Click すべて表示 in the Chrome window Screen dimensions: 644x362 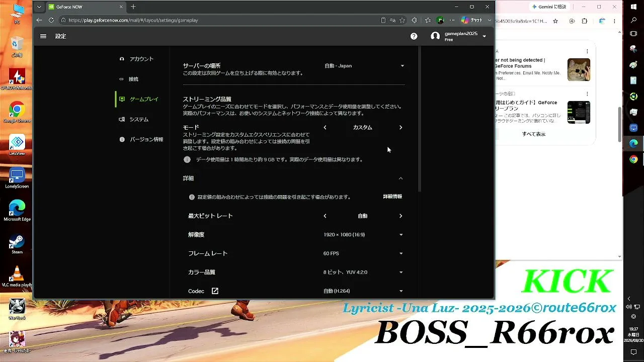pyautogui.click(x=534, y=134)
